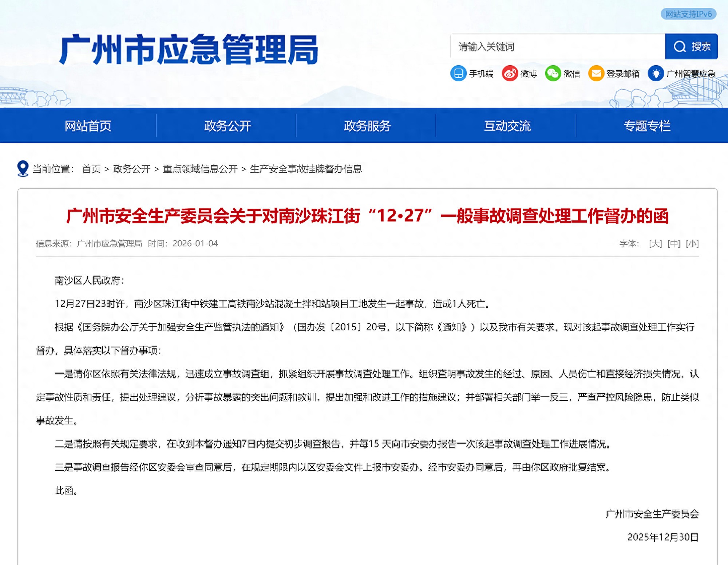Open 重点领域信息公开 breadcrumb link
Screen dimensions: 728x565
click(x=200, y=169)
